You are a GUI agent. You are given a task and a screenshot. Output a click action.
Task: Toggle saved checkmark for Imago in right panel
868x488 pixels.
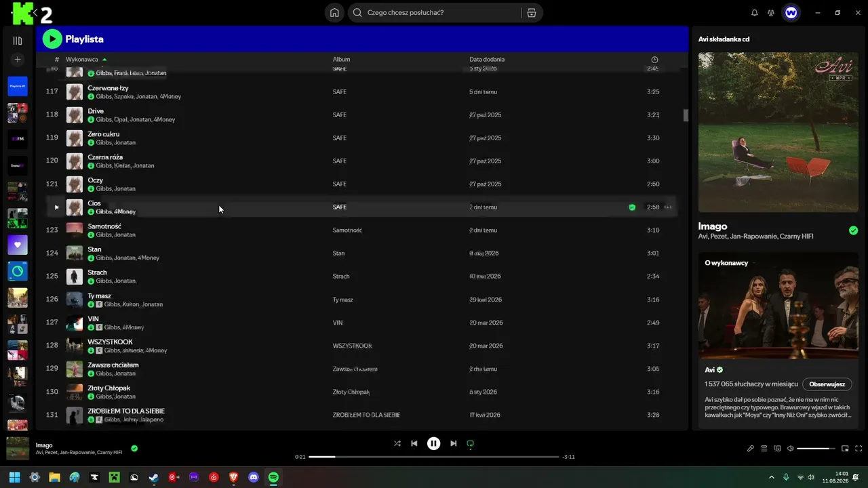pyautogui.click(x=853, y=230)
